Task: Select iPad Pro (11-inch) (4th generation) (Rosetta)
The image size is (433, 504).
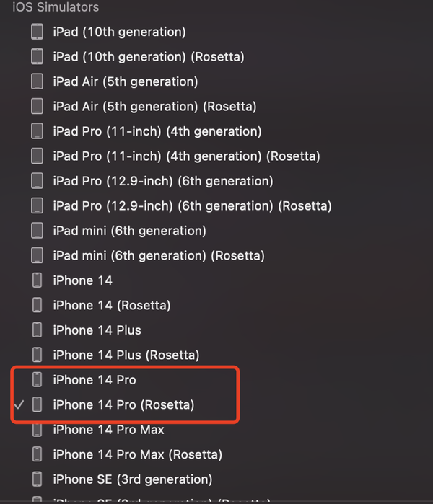Action: [187, 156]
